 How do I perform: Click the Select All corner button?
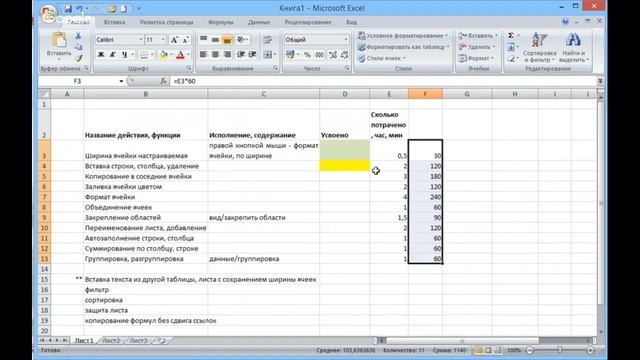click(44, 94)
